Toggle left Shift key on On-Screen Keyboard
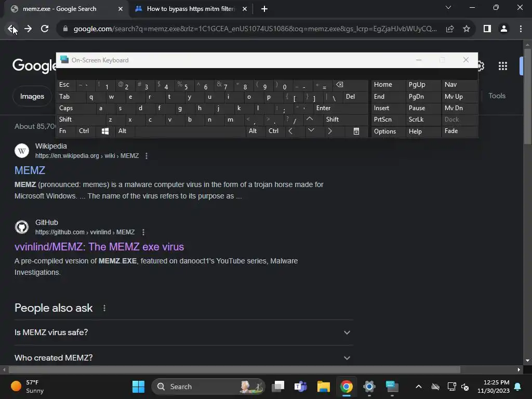This screenshot has width=532, height=399. [x=81, y=119]
